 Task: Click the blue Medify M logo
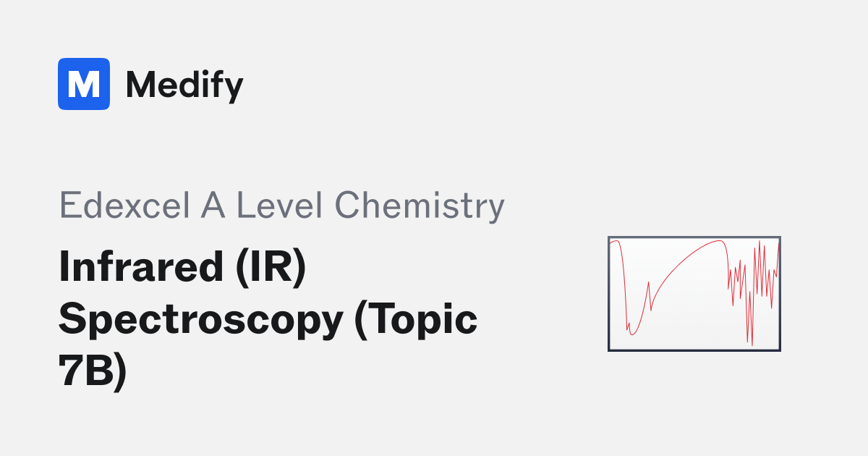[x=84, y=84]
